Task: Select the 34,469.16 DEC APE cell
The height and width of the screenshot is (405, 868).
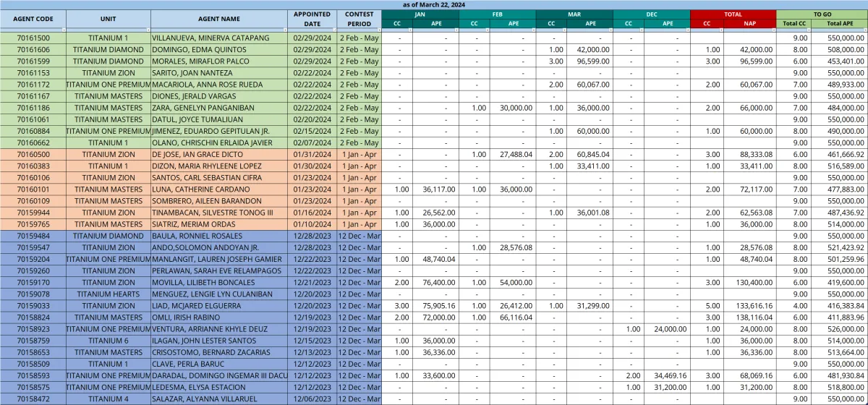Action: click(x=667, y=375)
